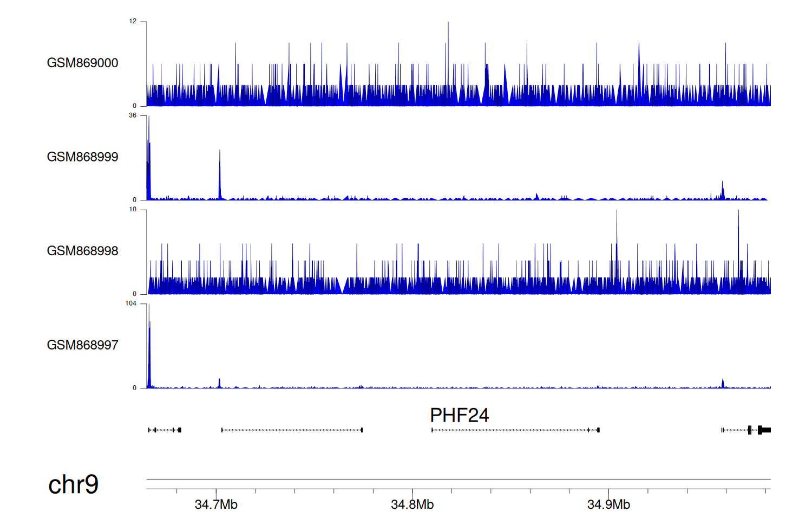Click the 34.7Mb axis tick label
The width and height of the screenshot is (812, 531).
coord(216,505)
